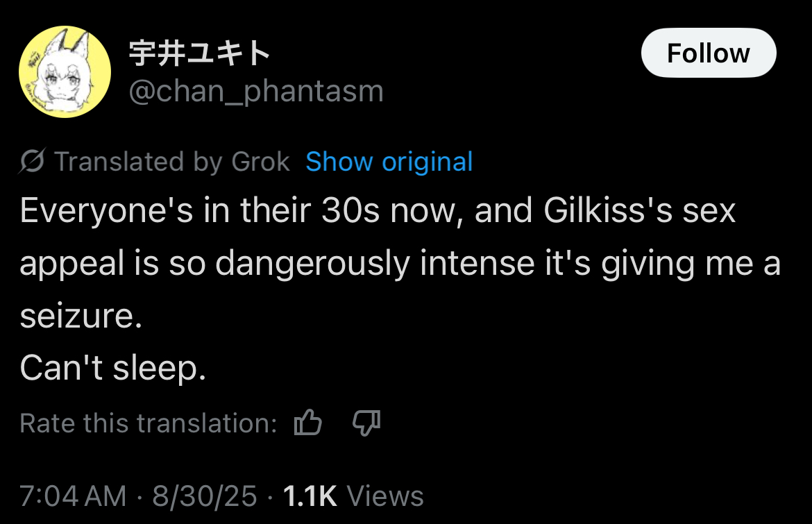The width and height of the screenshot is (812, 524).
Task: Rate the translation with thumbs down
Action: (x=366, y=423)
